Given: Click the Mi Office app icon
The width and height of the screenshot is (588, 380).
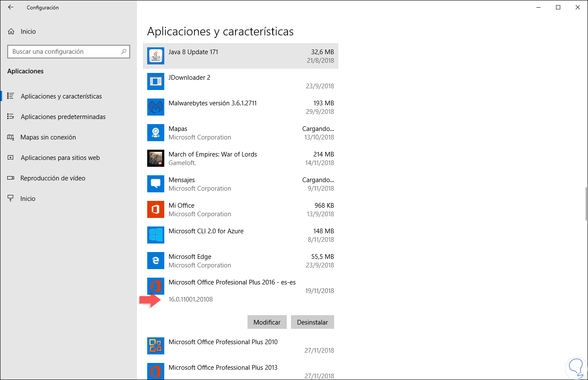Looking at the screenshot, I should coord(156,209).
